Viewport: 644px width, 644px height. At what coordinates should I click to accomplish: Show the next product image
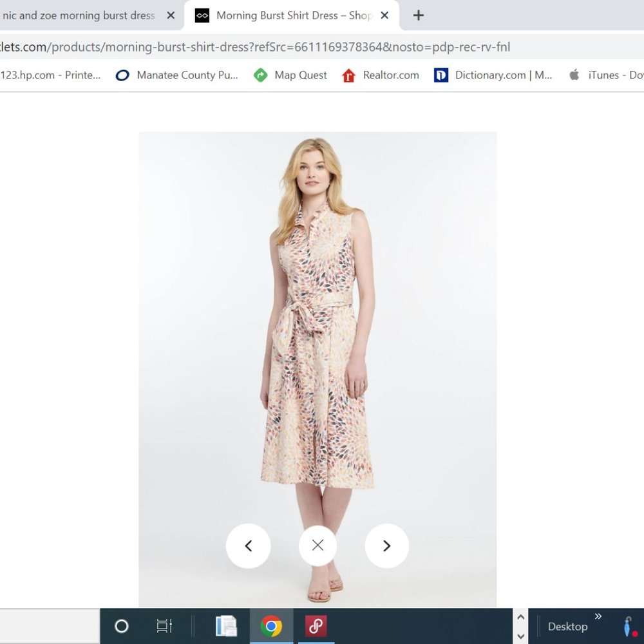tap(386, 546)
